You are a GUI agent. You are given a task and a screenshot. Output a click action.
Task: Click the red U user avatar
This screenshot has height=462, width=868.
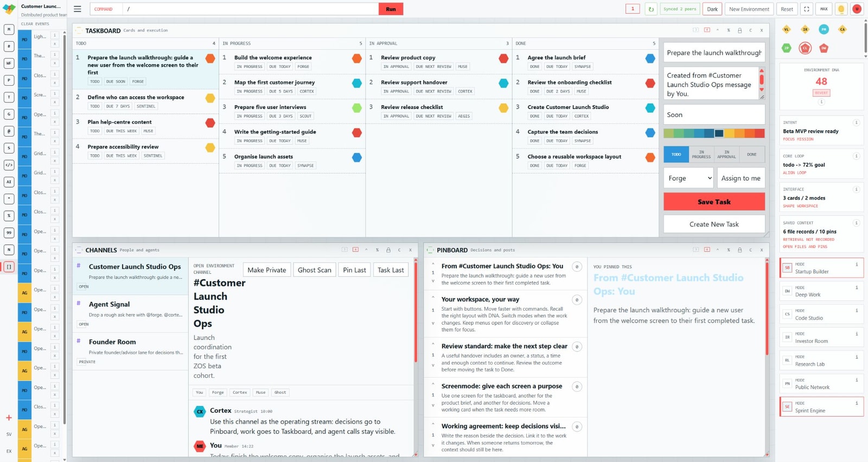coord(857,9)
